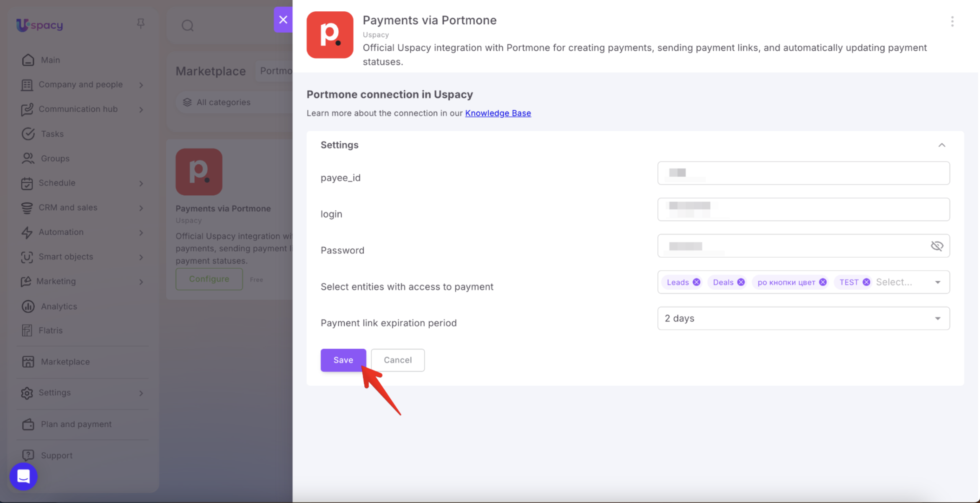Expand sidebar Settings submenu arrow

[141, 393]
